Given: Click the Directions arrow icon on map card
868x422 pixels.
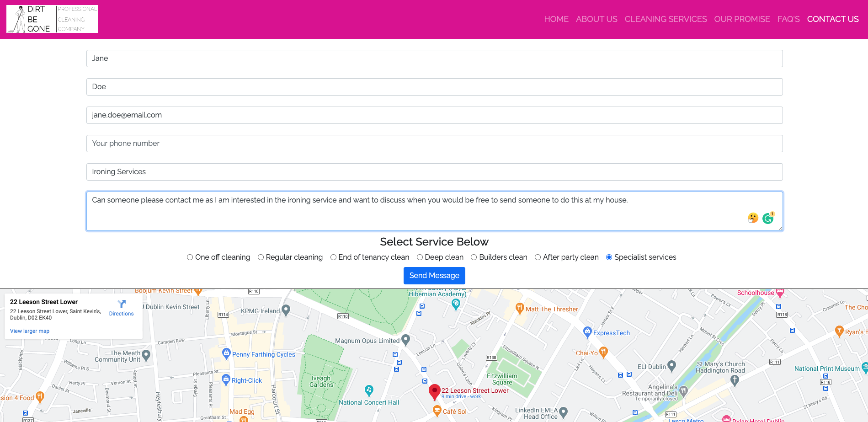Looking at the screenshot, I should (122, 304).
